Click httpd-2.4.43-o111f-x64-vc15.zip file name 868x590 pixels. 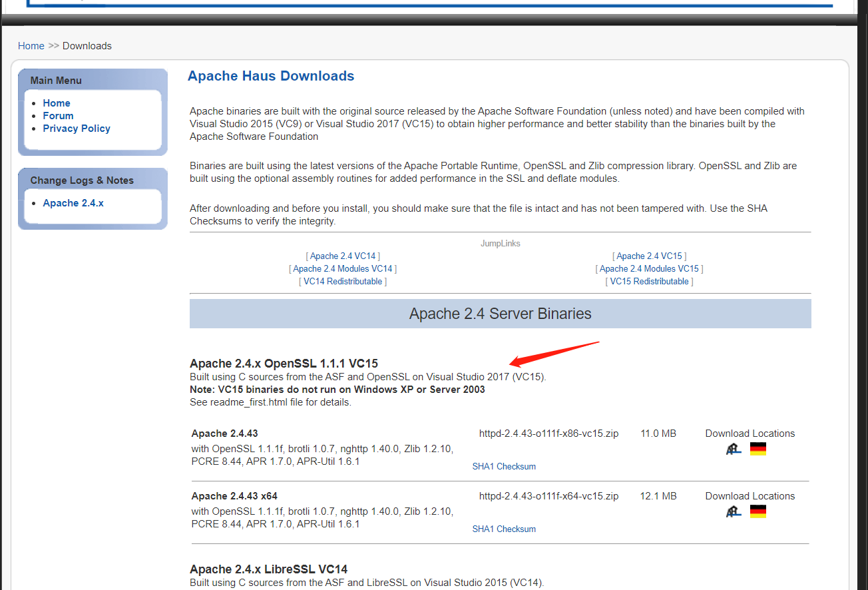[548, 496]
